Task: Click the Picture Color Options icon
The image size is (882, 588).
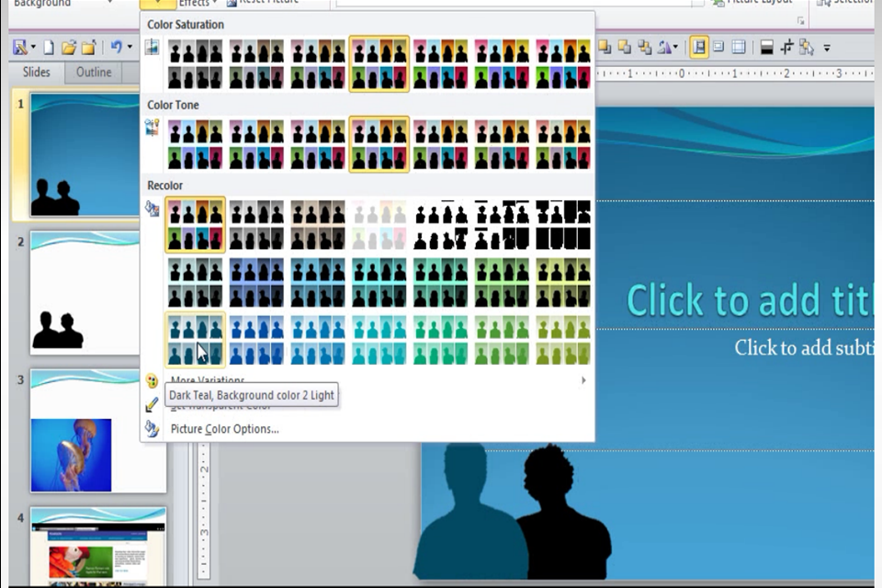Action: [152, 429]
